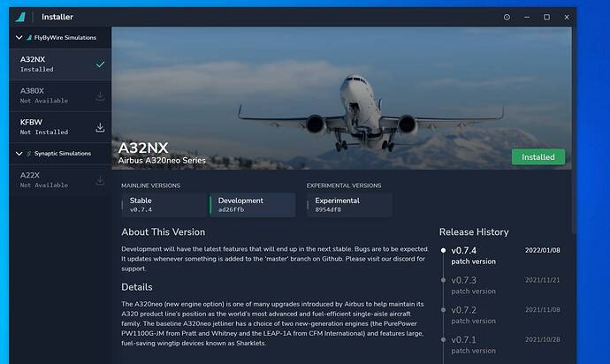
Task: Click the KFBW download icon
Action: 100,127
